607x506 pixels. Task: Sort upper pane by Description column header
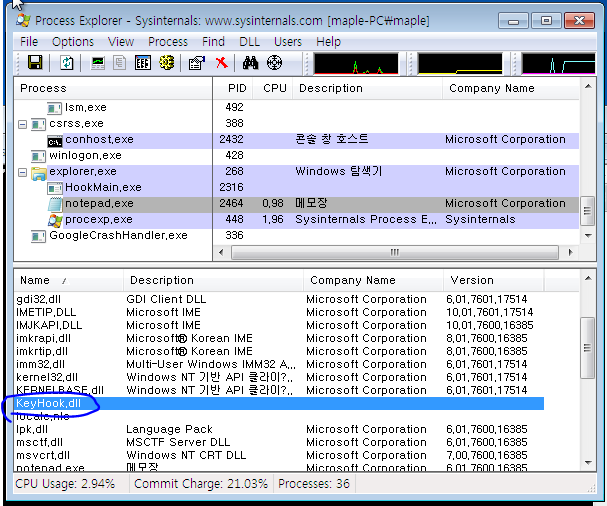[367, 88]
